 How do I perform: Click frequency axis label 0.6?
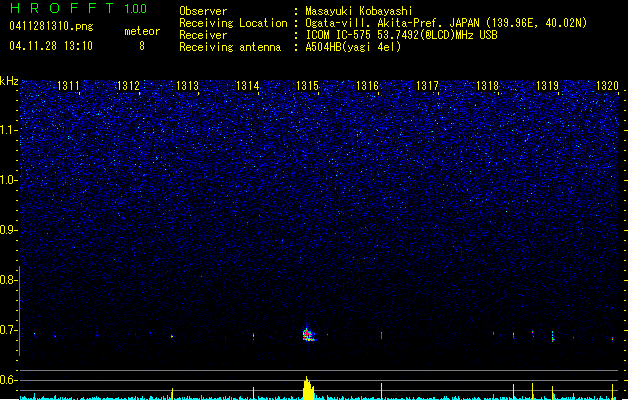point(9,380)
